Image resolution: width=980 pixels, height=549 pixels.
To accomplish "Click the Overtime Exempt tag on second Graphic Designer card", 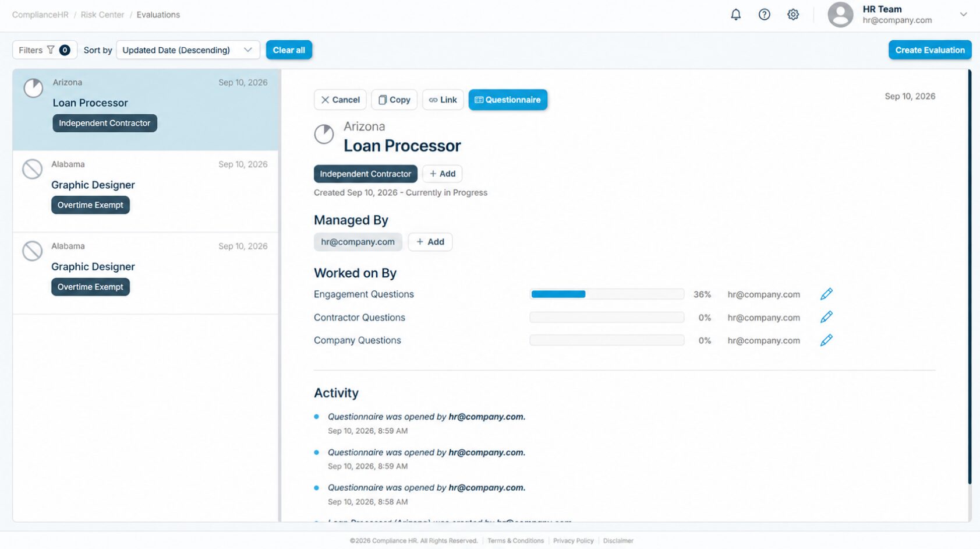I will point(90,287).
